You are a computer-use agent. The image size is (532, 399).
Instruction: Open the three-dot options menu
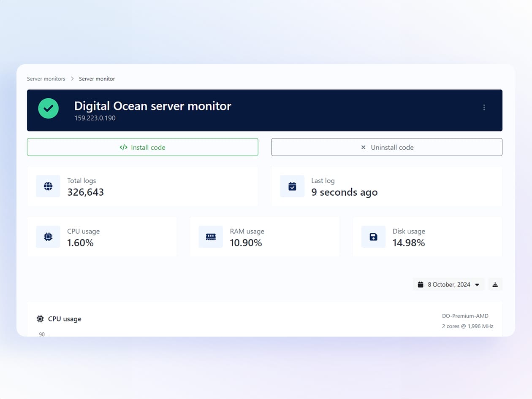[484, 108]
